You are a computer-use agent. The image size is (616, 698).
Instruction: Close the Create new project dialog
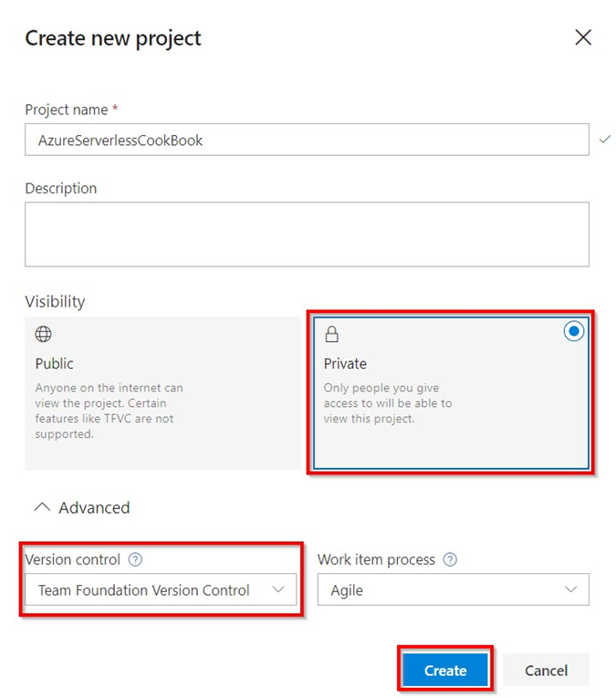(x=583, y=37)
